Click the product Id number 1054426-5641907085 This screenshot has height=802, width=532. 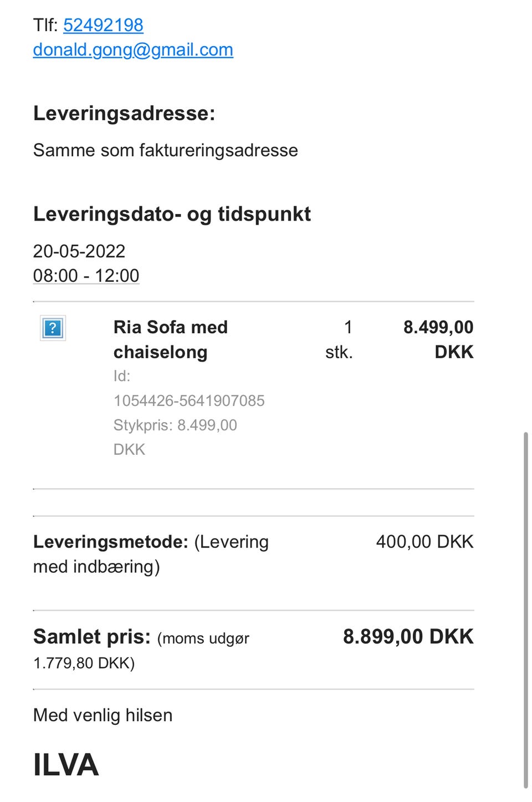pos(189,400)
